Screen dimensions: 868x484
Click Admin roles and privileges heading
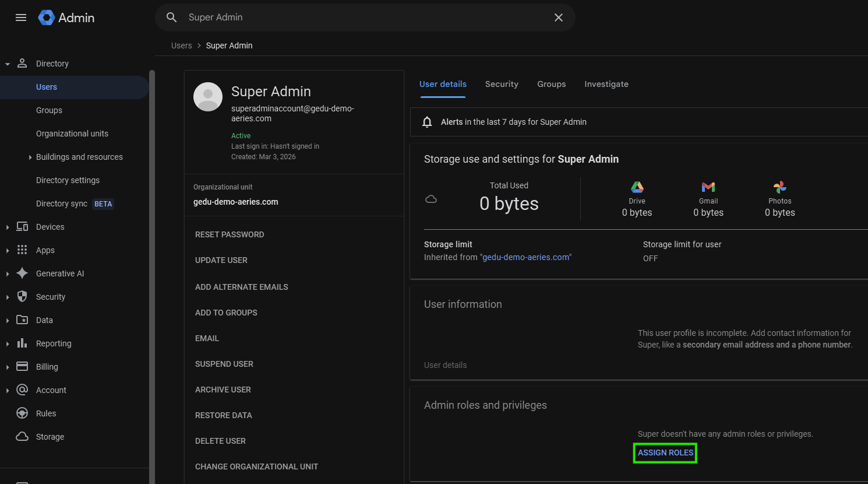click(485, 405)
